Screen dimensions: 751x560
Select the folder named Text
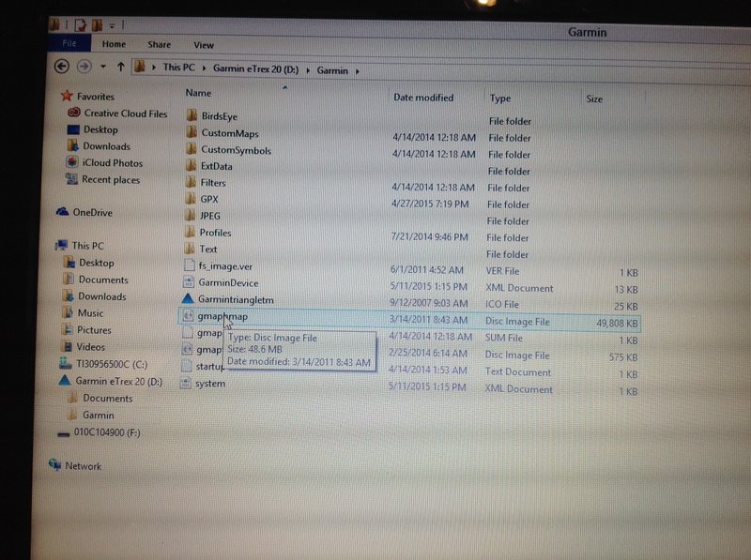[208, 250]
